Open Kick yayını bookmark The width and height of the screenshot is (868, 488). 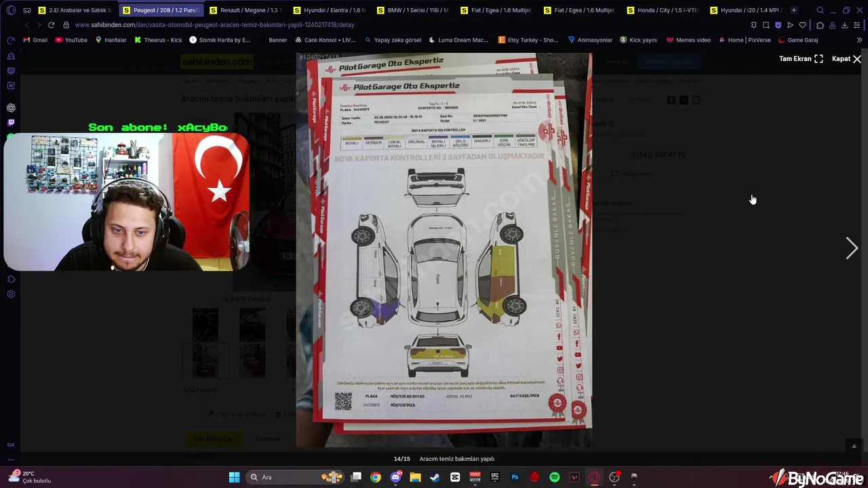click(638, 40)
